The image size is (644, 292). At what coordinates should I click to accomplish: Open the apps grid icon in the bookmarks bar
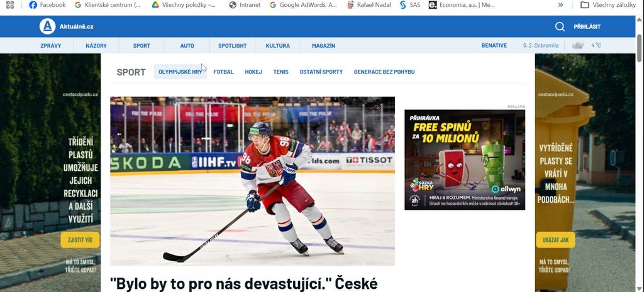(x=10, y=5)
